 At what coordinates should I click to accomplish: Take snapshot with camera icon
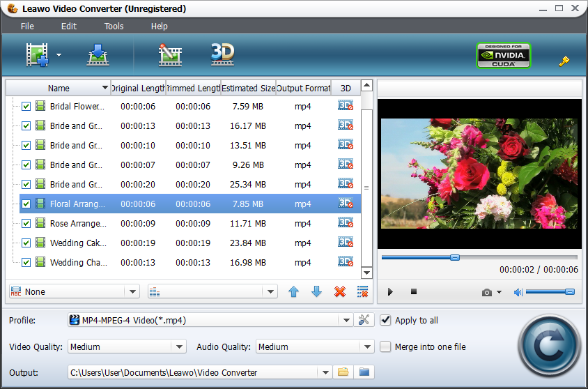[487, 292]
